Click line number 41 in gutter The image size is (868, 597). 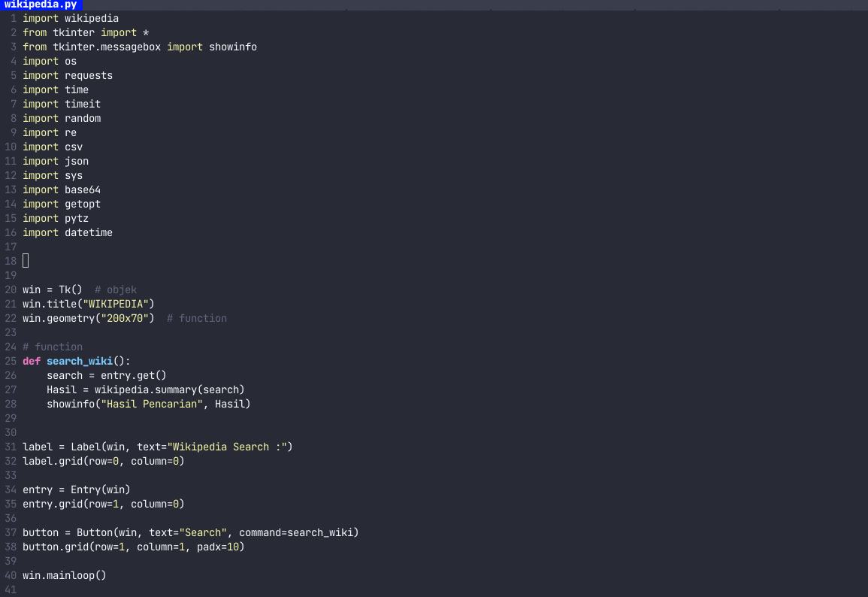[x=11, y=589]
